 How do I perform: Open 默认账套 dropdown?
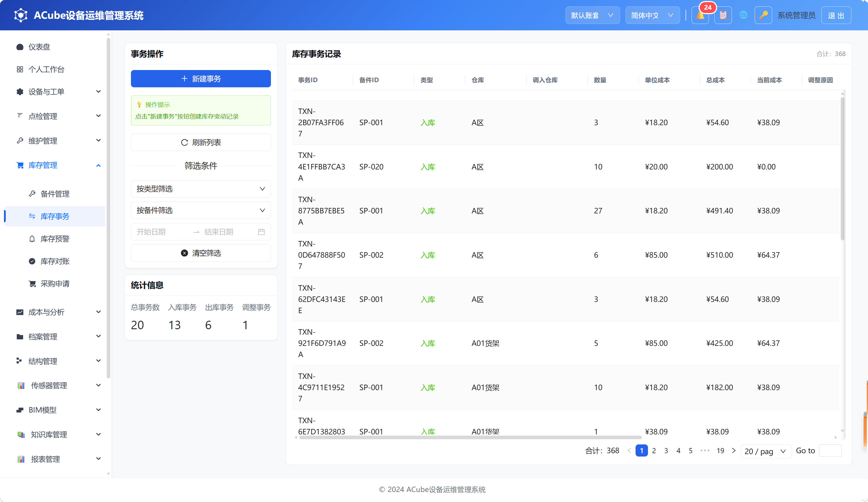pos(593,15)
